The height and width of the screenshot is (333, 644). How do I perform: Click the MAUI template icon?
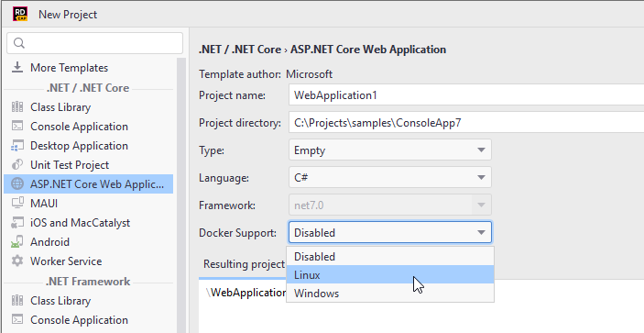(x=17, y=203)
